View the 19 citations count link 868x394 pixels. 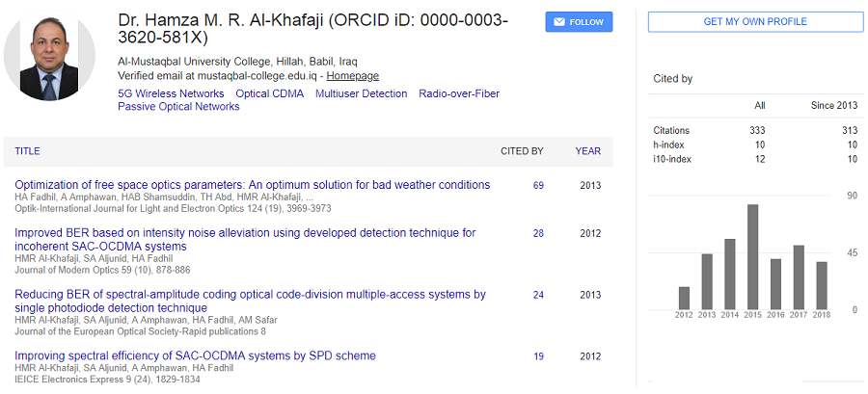(x=538, y=356)
